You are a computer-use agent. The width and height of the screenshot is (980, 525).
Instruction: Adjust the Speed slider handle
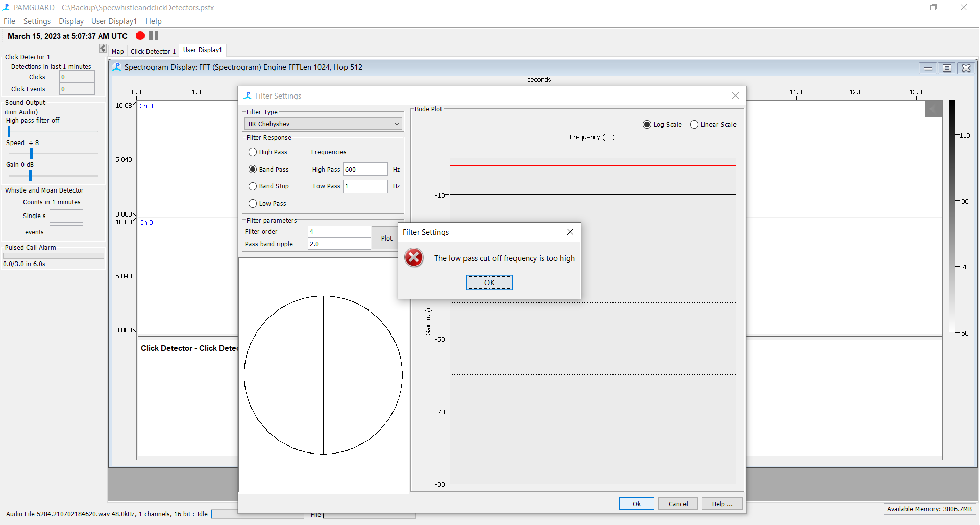[31, 153]
